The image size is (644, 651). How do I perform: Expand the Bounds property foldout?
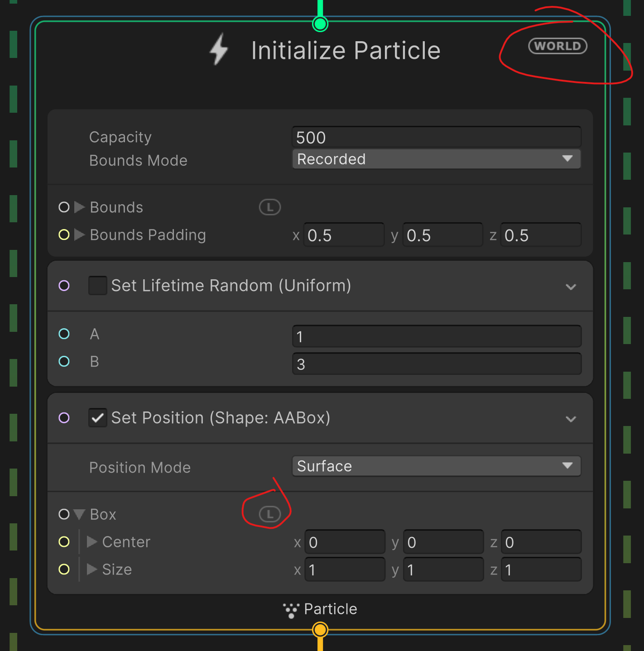coord(79,207)
